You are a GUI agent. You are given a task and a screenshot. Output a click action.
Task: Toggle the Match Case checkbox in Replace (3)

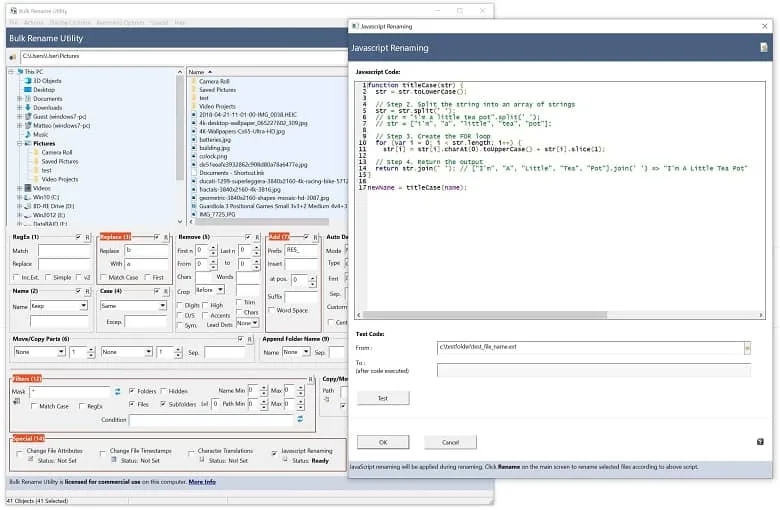103,278
